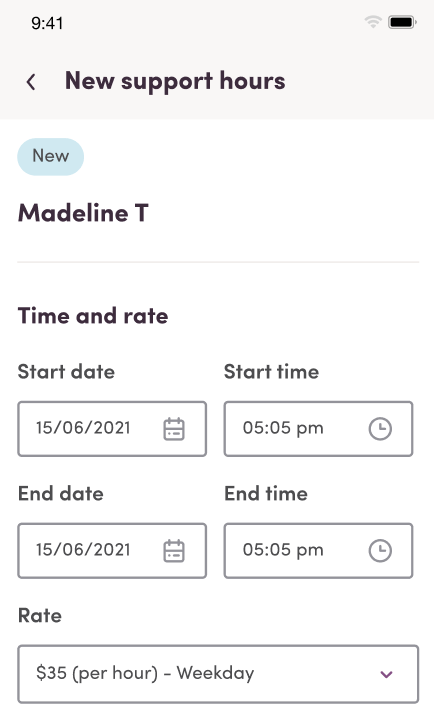Expand the Rate dropdown chevron
Viewport: 434px width, 727px height.
click(x=386, y=674)
